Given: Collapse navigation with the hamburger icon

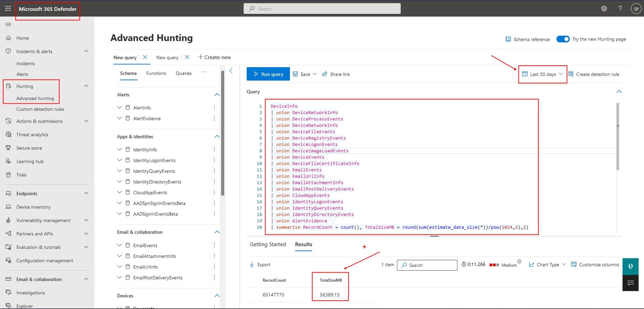Looking at the screenshot, I should [x=8, y=24].
